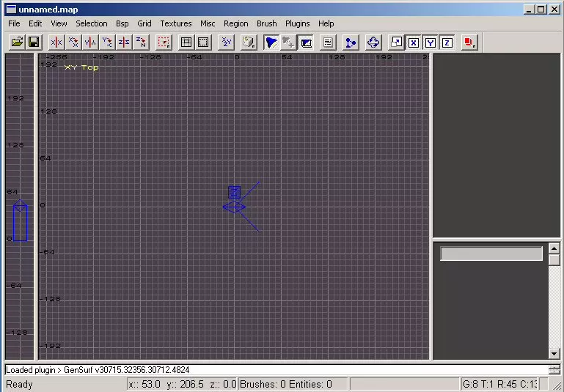
Task: Click the console resize handle at right
Action: tap(554, 370)
